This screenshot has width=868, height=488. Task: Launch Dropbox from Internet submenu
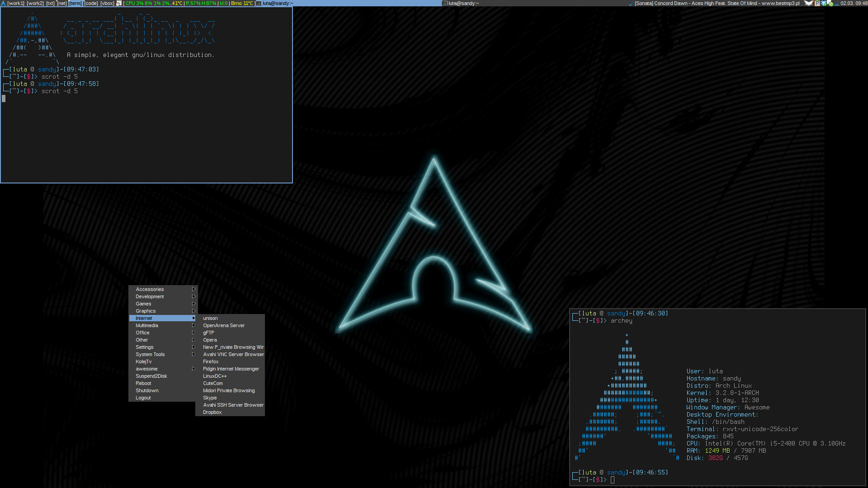tap(230, 412)
